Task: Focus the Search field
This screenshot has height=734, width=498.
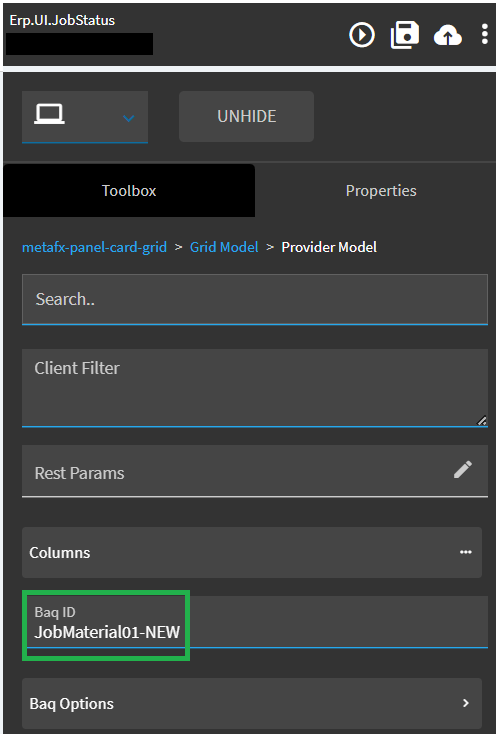Action: (255, 300)
